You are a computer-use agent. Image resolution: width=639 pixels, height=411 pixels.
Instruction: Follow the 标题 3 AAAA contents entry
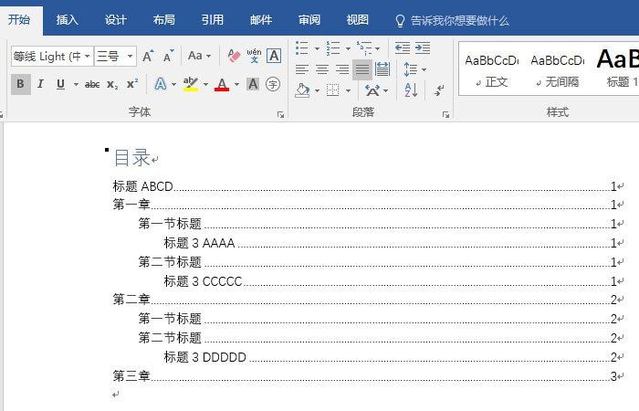(x=393, y=243)
